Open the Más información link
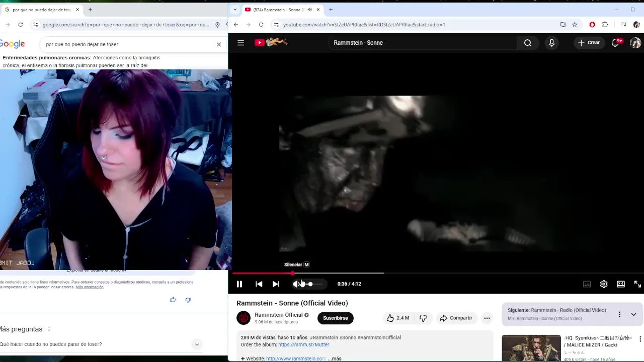The height and width of the screenshot is (362, 644). [90, 287]
